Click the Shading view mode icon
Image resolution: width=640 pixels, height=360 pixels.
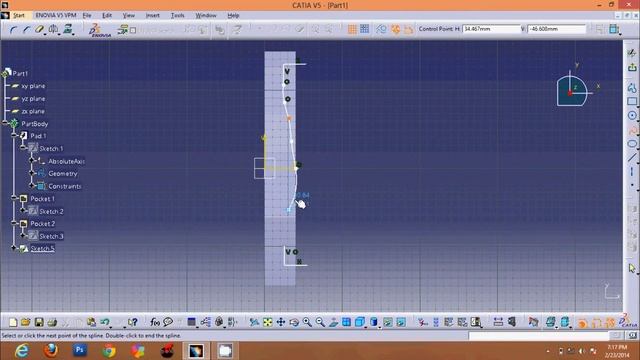pyautogui.click(x=373, y=322)
